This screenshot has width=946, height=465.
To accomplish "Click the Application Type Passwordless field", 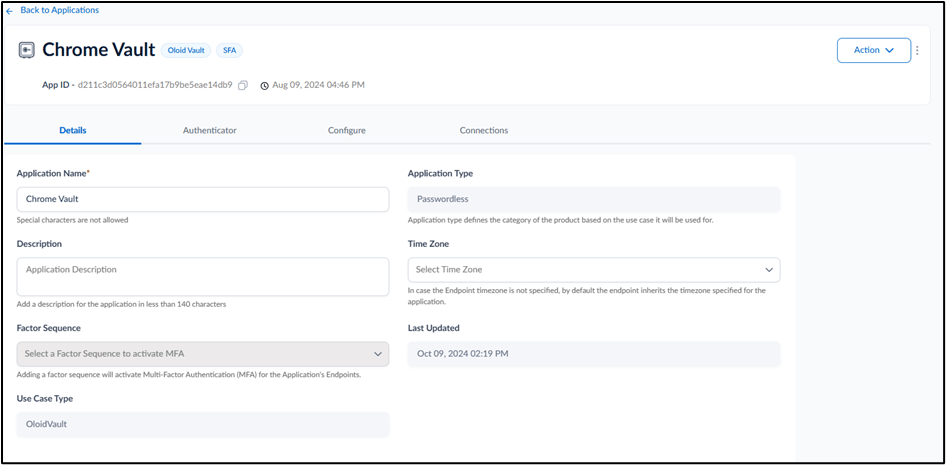I will (594, 199).
